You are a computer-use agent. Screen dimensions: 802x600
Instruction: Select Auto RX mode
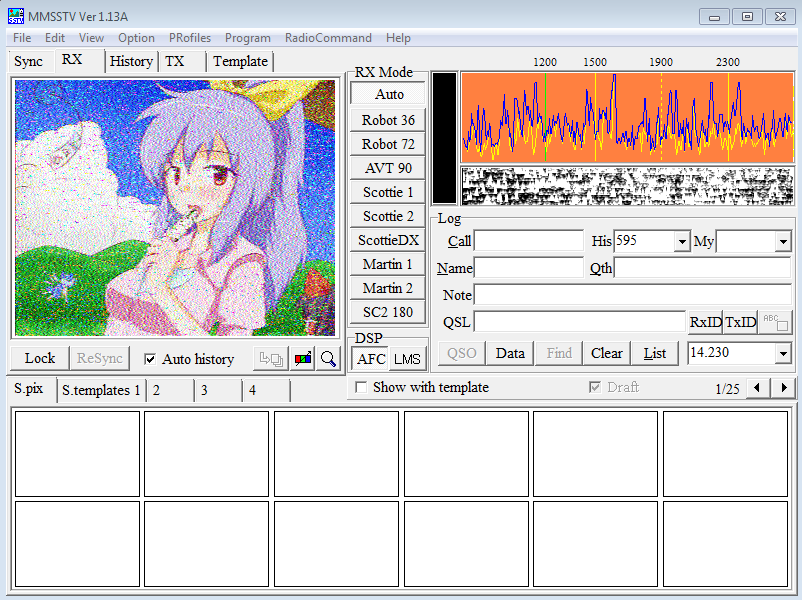[x=388, y=94]
